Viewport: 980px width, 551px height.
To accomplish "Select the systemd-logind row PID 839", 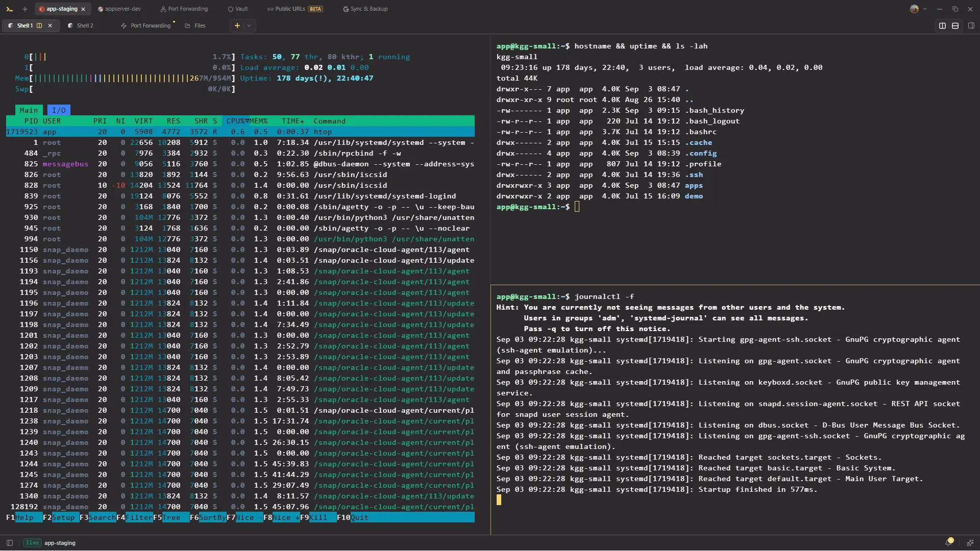I will point(240,196).
